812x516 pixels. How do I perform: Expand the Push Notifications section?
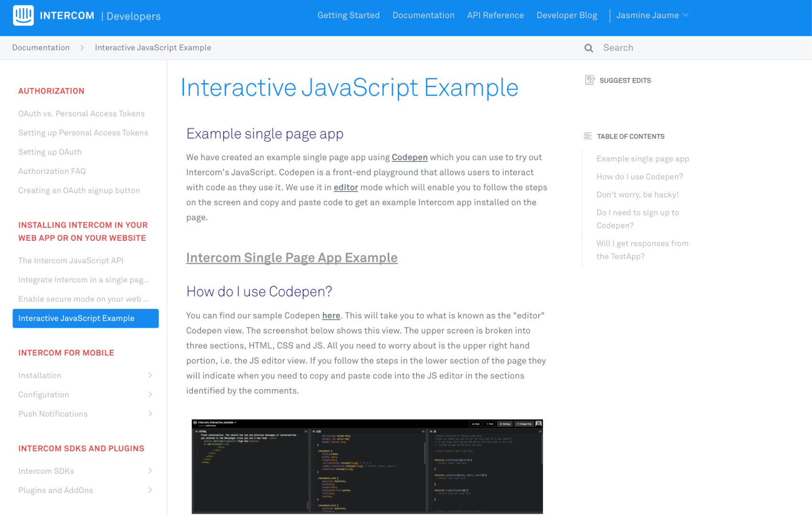pos(150,414)
